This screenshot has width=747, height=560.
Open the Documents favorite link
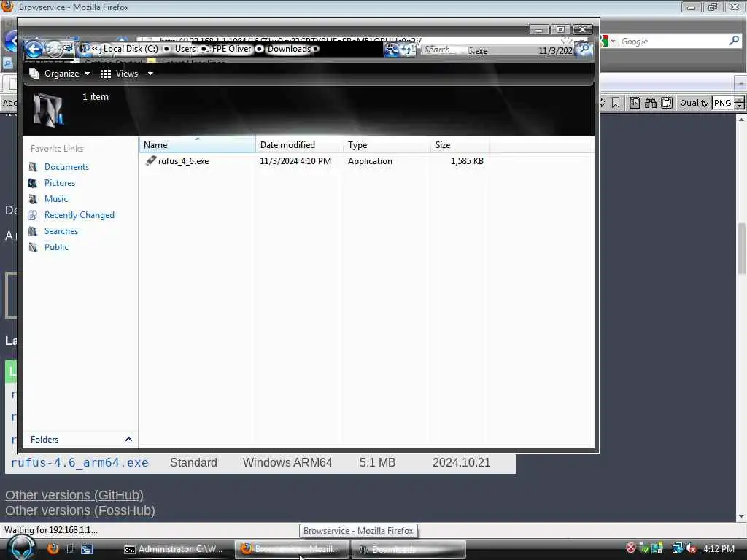(x=66, y=167)
